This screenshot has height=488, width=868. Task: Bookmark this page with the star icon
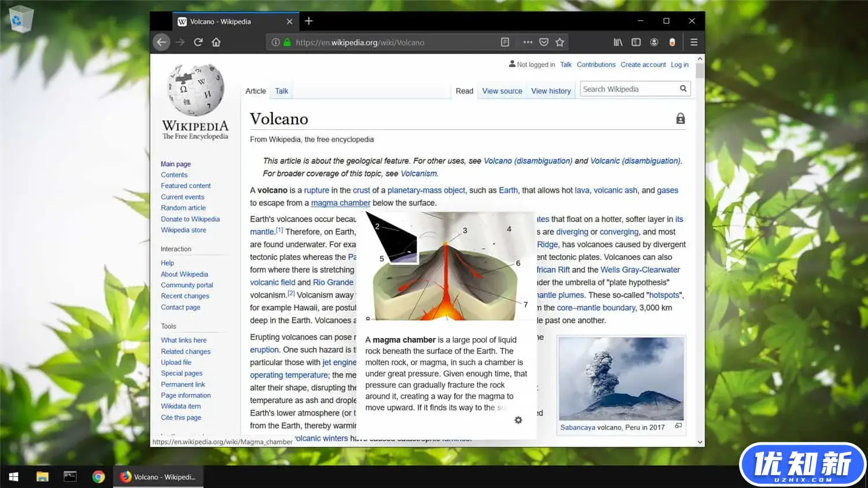[x=560, y=42]
